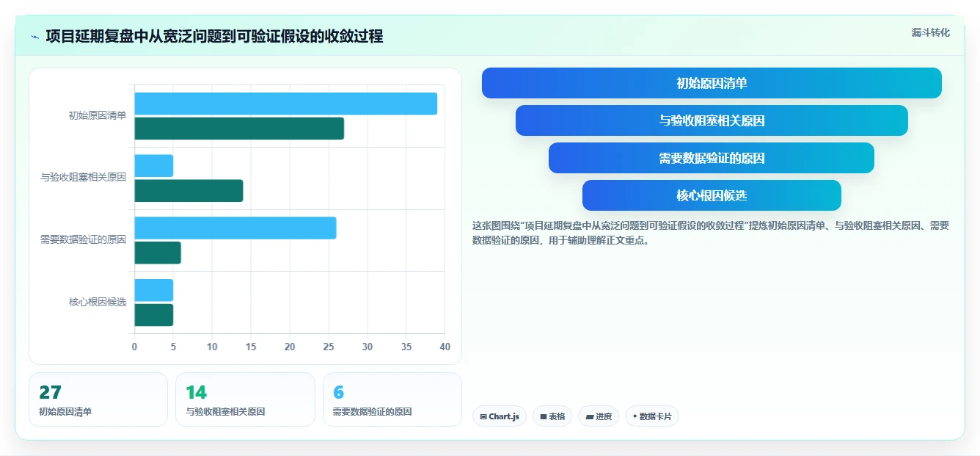Click blue bar for 初始原因清单
The image size is (980, 456).
[285, 104]
